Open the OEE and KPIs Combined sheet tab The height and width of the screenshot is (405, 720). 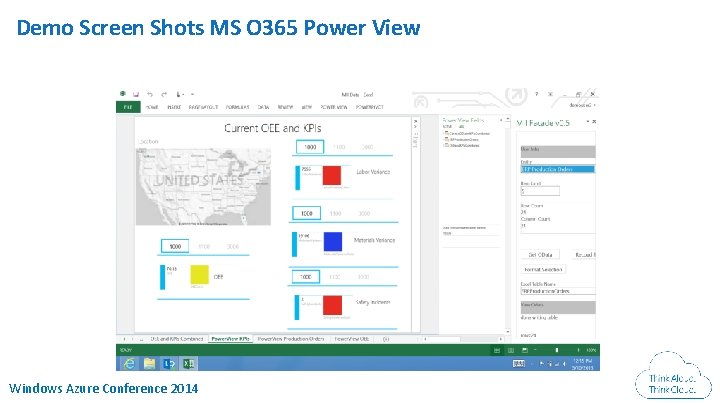177,339
